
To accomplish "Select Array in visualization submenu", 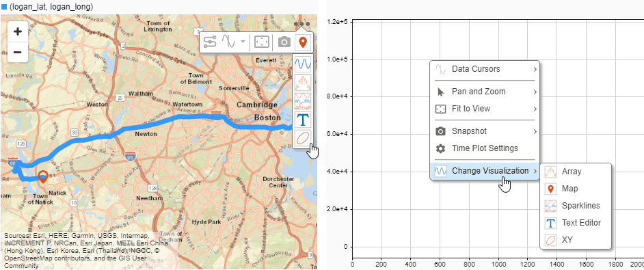I will (x=576, y=172).
